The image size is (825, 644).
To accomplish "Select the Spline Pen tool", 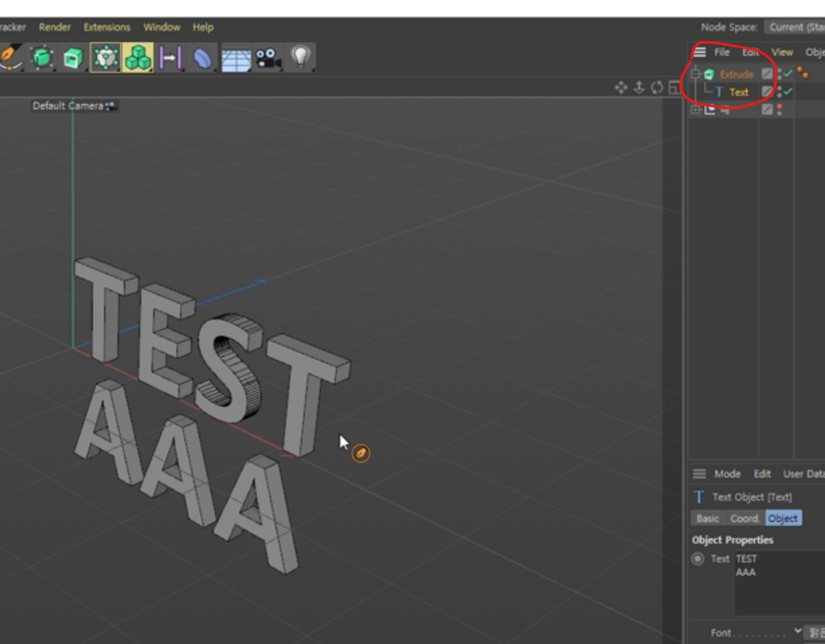I will (9, 58).
